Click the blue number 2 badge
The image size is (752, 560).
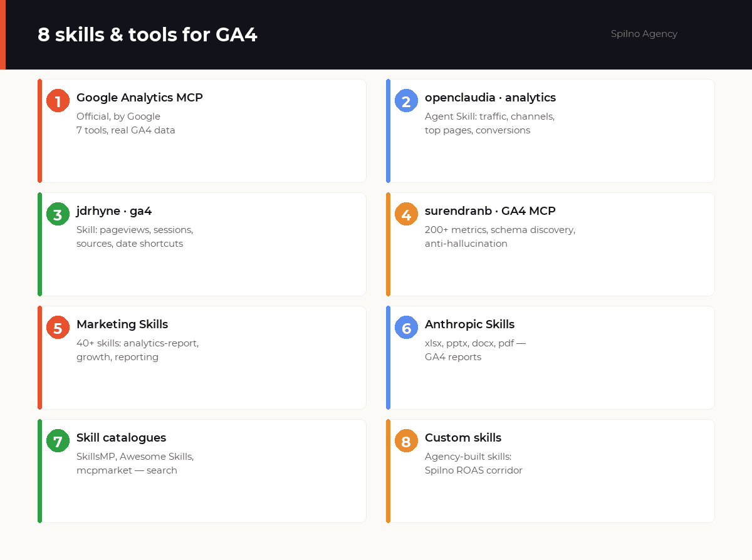(406, 101)
